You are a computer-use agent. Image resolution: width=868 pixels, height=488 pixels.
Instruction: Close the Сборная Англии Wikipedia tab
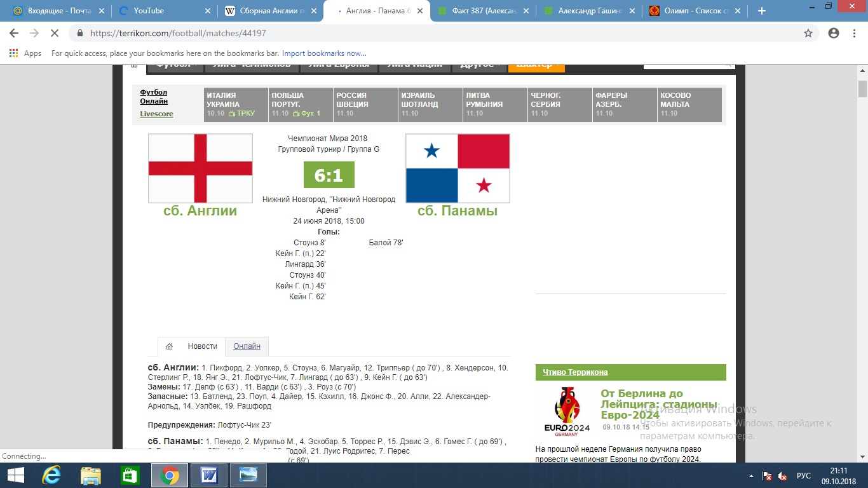click(x=314, y=11)
